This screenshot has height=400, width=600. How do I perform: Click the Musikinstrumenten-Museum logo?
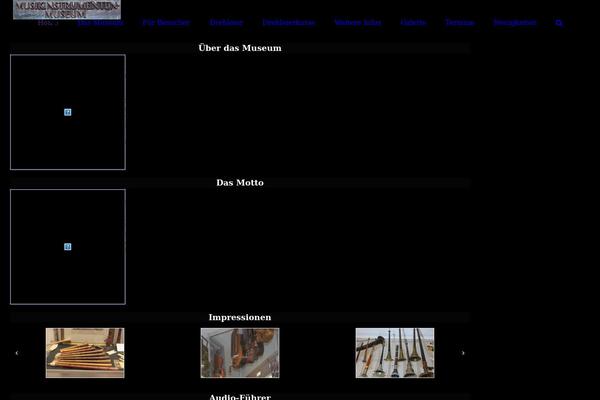[x=67, y=9]
